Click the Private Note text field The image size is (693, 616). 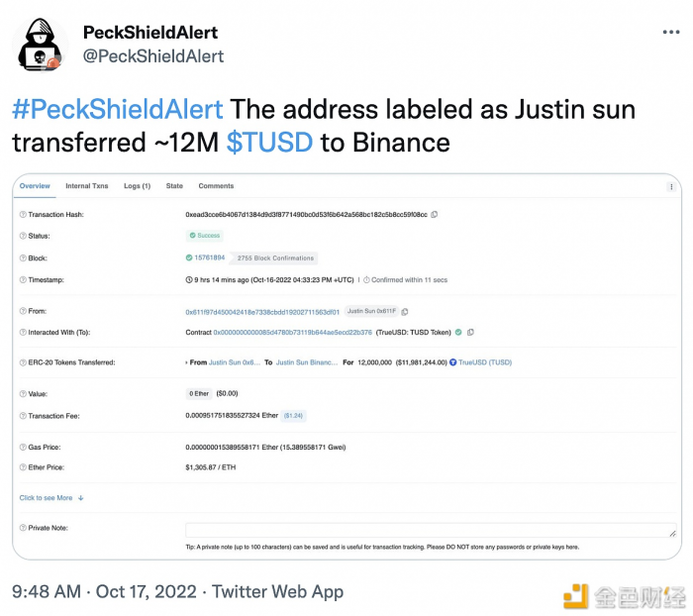(431, 530)
